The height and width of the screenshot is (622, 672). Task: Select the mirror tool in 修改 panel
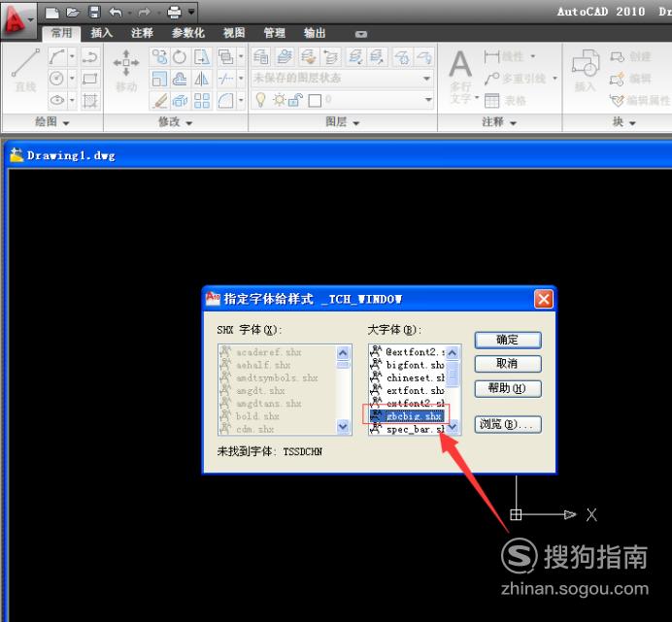point(201,79)
